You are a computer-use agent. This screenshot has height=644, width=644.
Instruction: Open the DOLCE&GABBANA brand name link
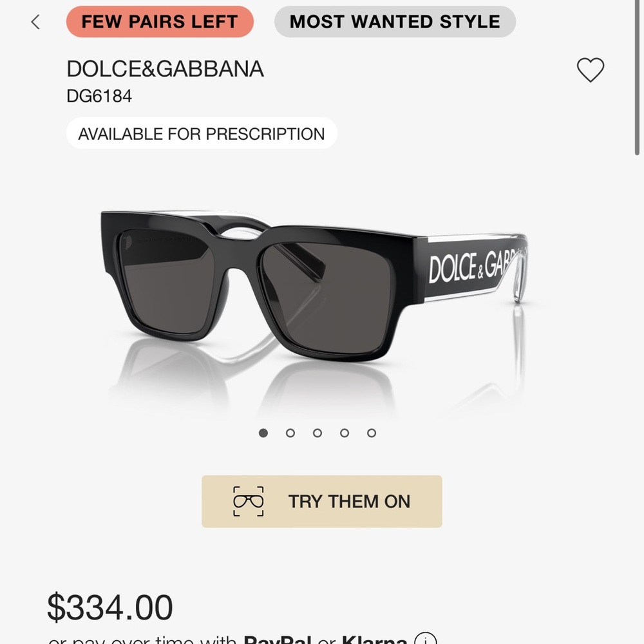(x=165, y=69)
